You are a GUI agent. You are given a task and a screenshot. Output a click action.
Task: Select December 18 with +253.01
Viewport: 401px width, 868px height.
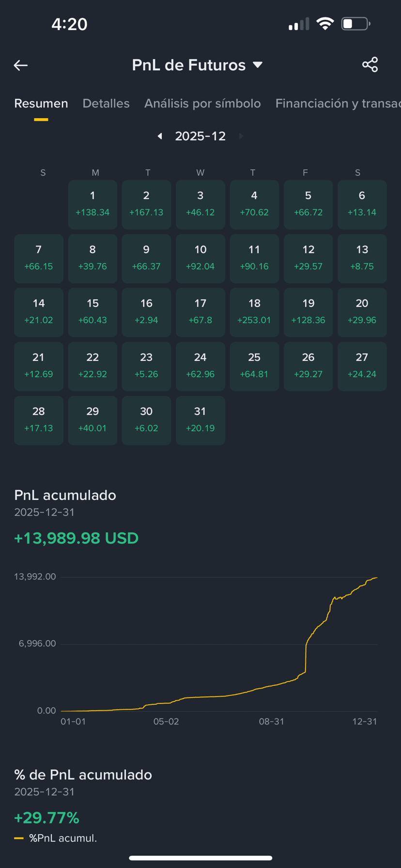click(254, 312)
